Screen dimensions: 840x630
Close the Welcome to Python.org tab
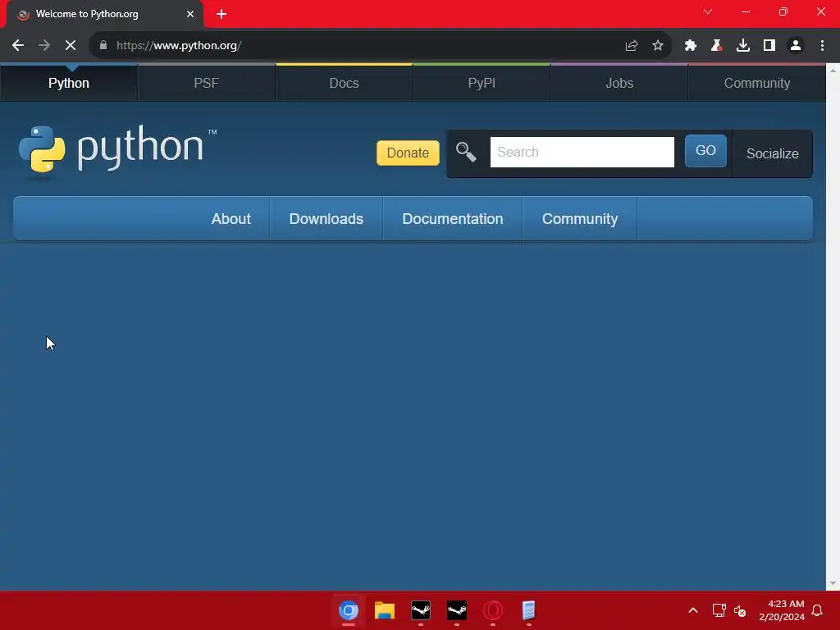click(190, 14)
